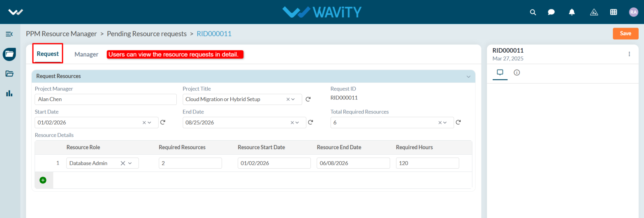Open the outlined folder icon in sidebar

(x=9, y=74)
